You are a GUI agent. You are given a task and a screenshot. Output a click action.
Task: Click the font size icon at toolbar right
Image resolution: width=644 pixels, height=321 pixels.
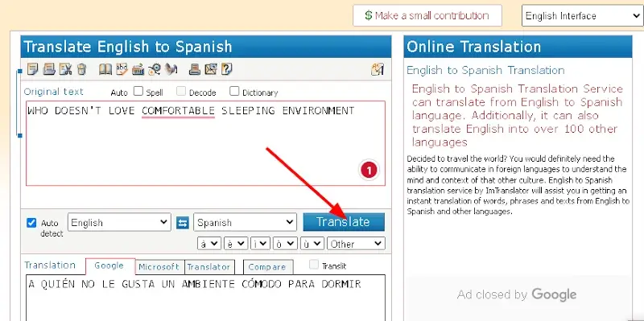pyautogui.click(x=378, y=69)
